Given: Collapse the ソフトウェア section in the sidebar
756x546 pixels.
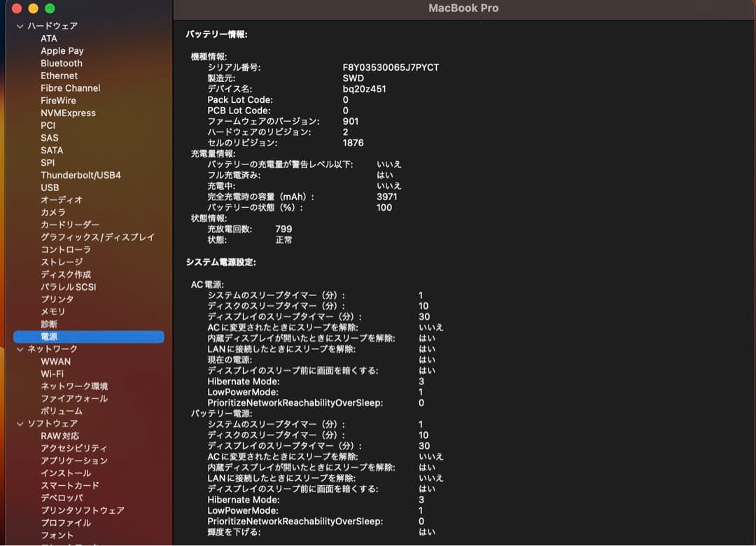Looking at the screenshot, I should pos(19,423).
